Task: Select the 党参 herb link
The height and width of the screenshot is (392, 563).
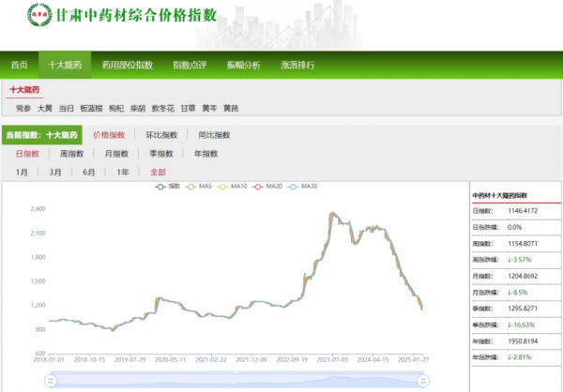Action: point(23,109)
